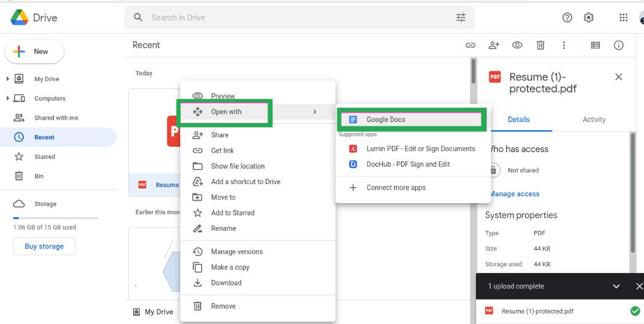Click the Help question mark icon
The width and height of the screenshot is (644, 324).
coord(567,18)
